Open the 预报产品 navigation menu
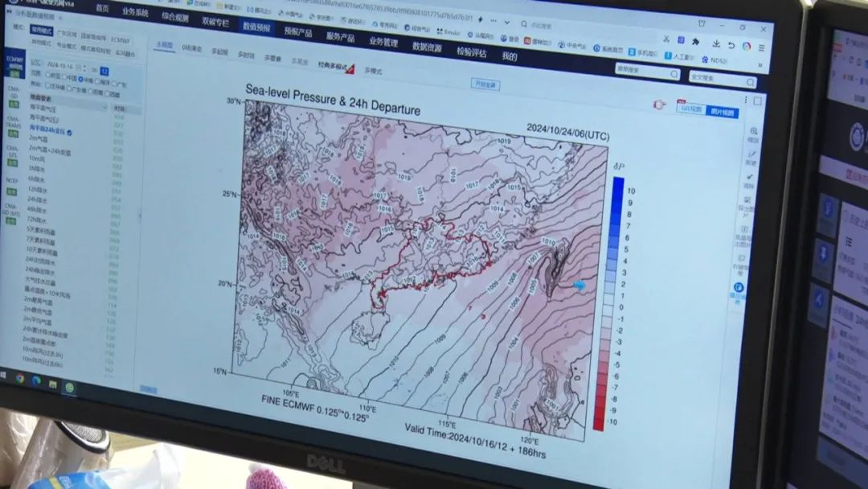Image resolution: width=868 pixels, height=489 pixels. tap(298, 31)
